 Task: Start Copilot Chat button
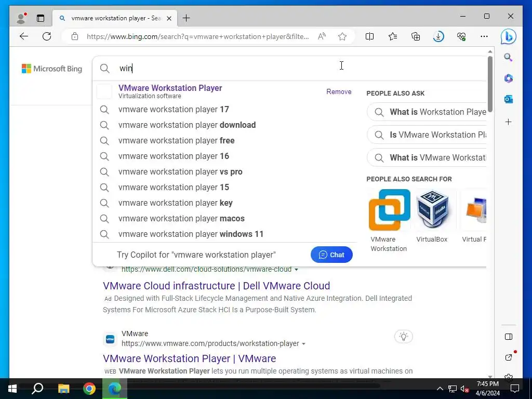tap(331, 255)
